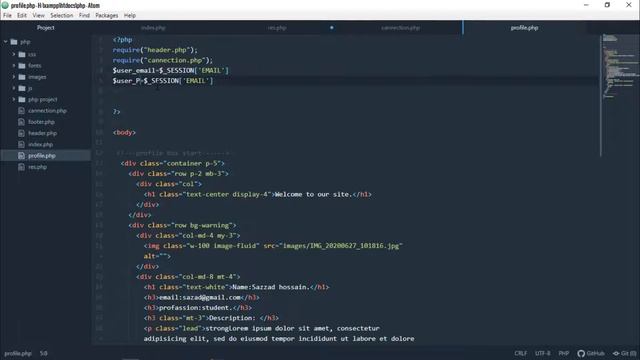Click the editor minimap preview
Image resolution: width=640 pixels, height=360 pixels.
click(x=620, y=67)
